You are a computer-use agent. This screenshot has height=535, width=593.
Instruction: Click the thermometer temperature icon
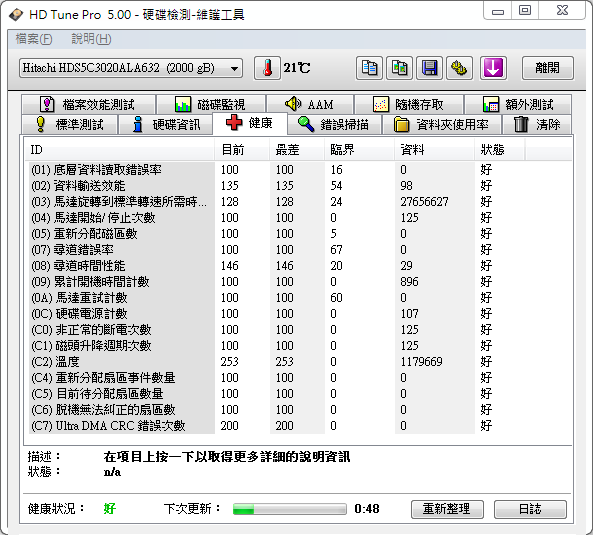tap(267, 68)
